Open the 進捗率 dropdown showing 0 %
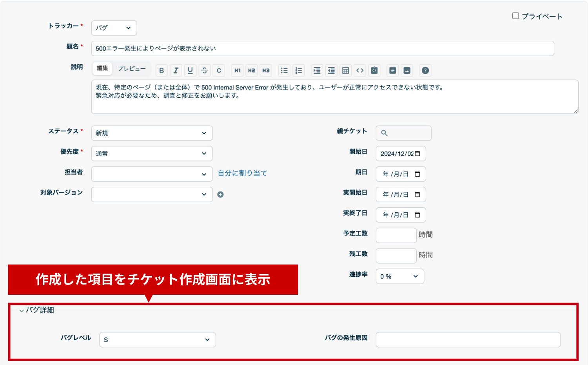The image size is (588, 365). pyautogui.click(x=400, y=276)
